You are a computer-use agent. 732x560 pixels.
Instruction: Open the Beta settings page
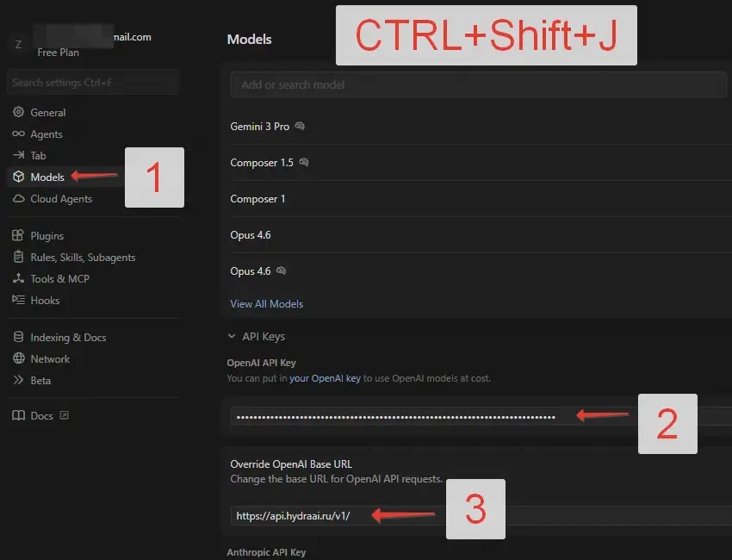(40, 381)
